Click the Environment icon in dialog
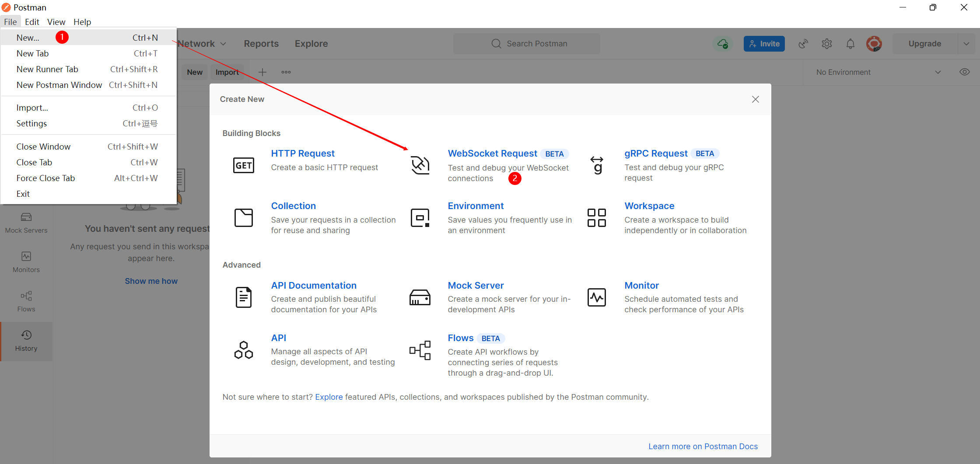This screenshot has width=980, height=464. coord(420,218)
